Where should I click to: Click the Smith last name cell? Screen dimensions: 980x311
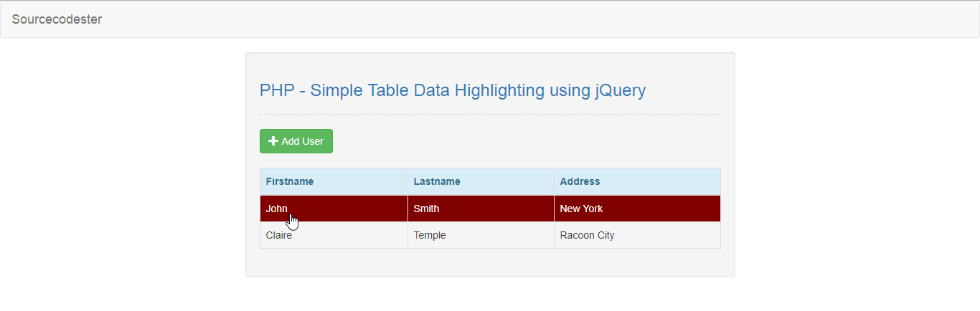coord(426,209)
